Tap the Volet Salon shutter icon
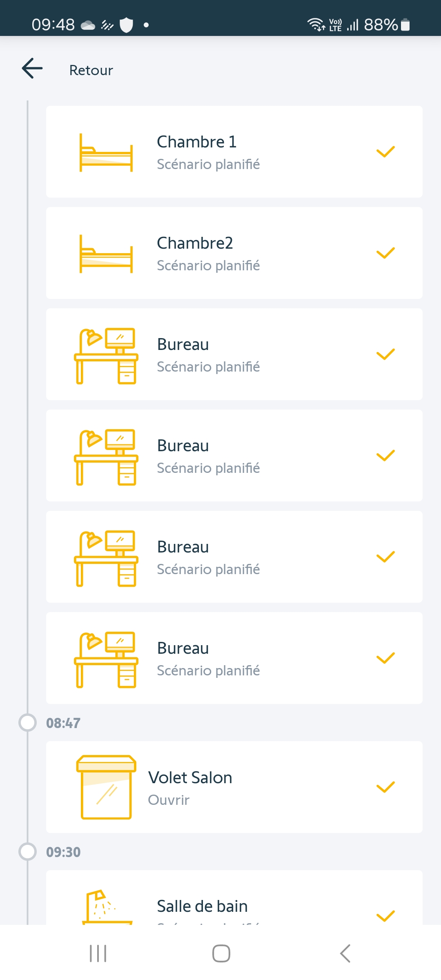 click(106, 787)
